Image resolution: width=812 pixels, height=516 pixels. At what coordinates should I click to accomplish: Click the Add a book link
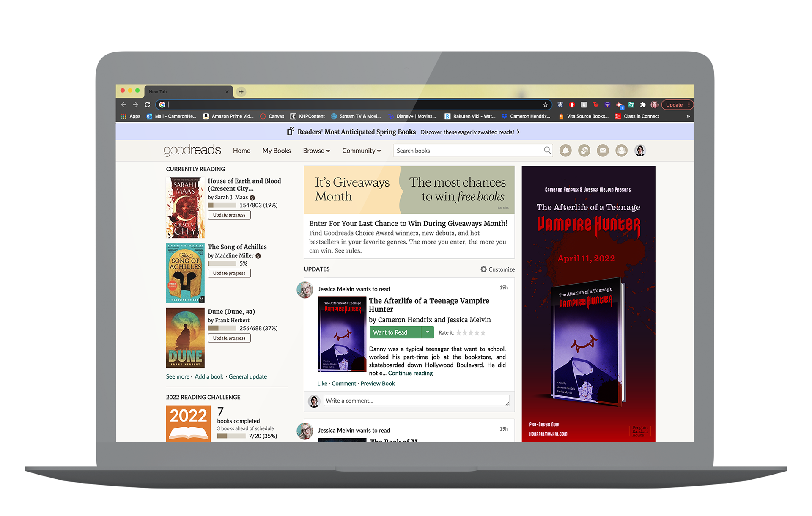(209, 376)
